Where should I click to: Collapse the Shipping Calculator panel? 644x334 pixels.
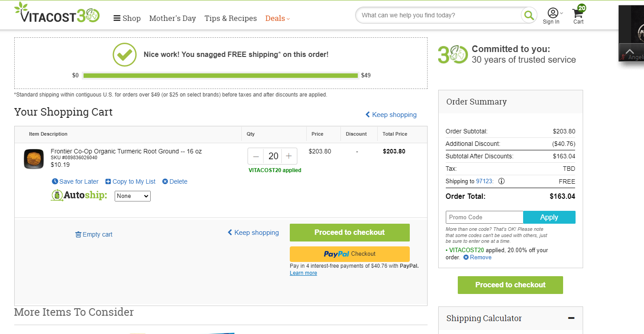(x=571, y=318)
